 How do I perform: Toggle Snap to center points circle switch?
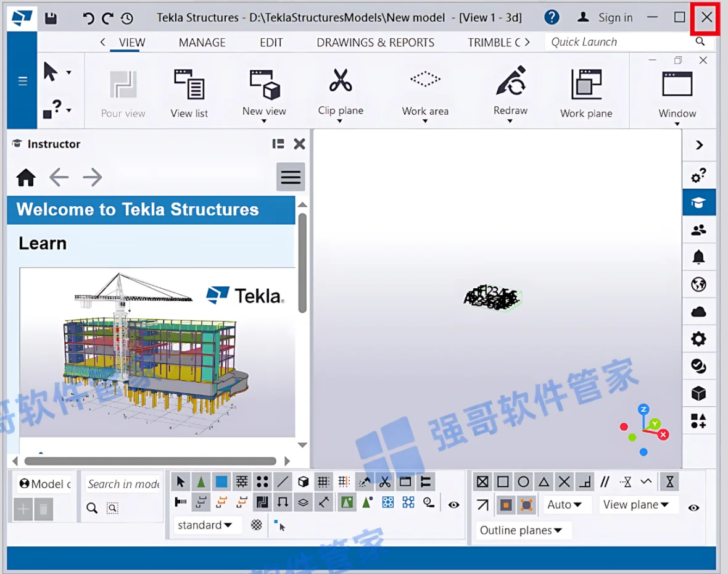[x=523, y=482]
